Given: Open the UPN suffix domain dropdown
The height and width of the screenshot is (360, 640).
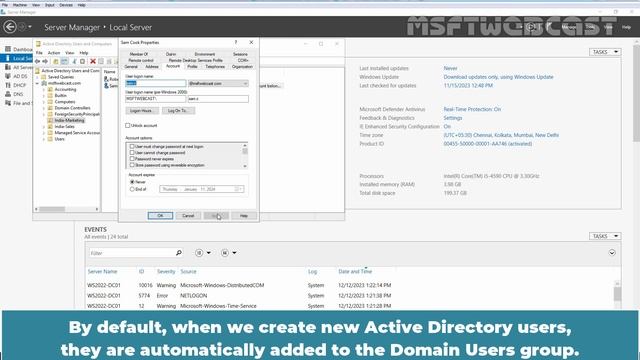Looking at the screenshot, I should 218,83.
